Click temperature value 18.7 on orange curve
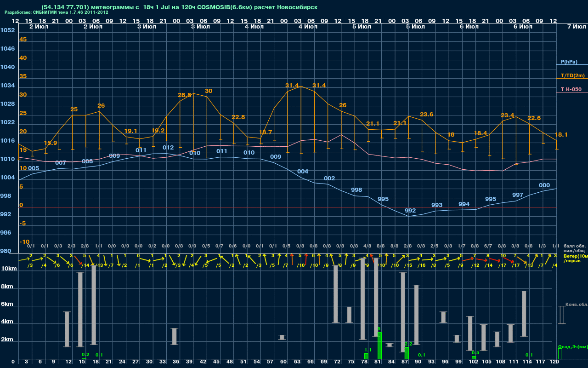The image size is (588, 368). [266, 132]
